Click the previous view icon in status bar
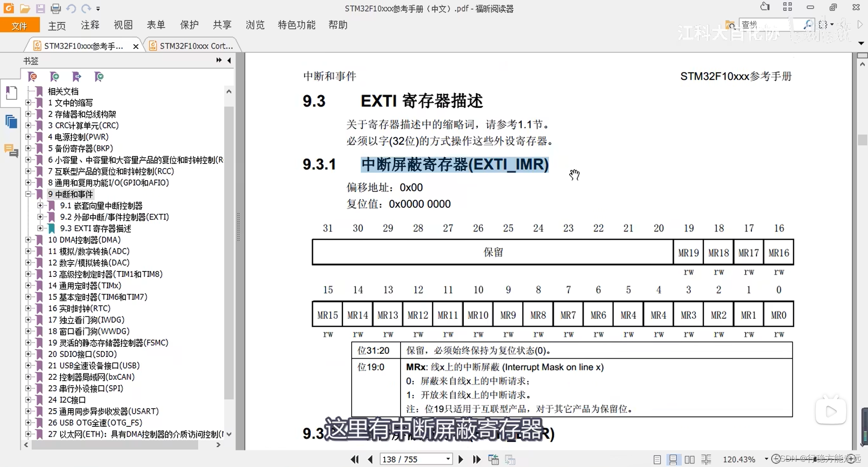Screen dimensions: 868x467 pos(494,459)
